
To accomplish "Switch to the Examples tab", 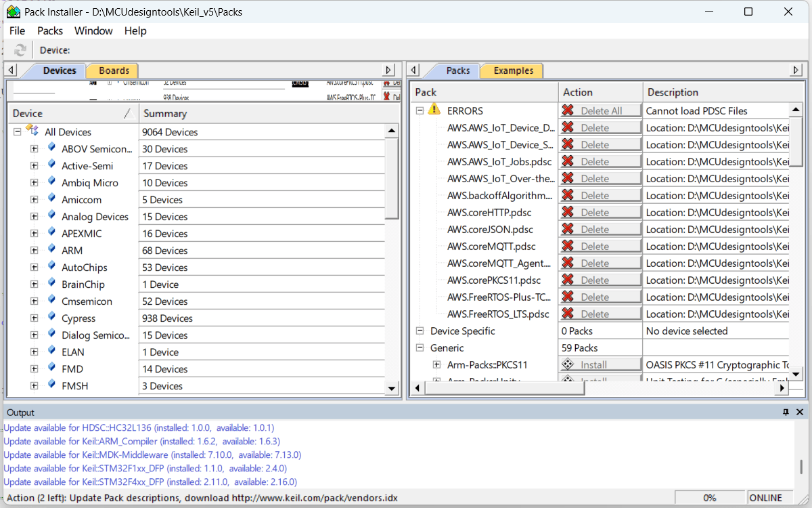I will pos(513,70).
